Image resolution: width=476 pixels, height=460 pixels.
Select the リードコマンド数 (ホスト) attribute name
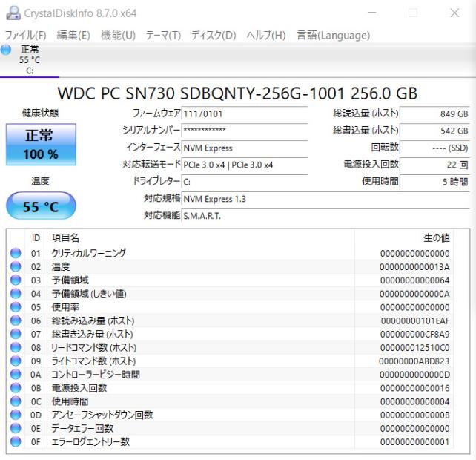pyautogui.click(x=94, y=347)
